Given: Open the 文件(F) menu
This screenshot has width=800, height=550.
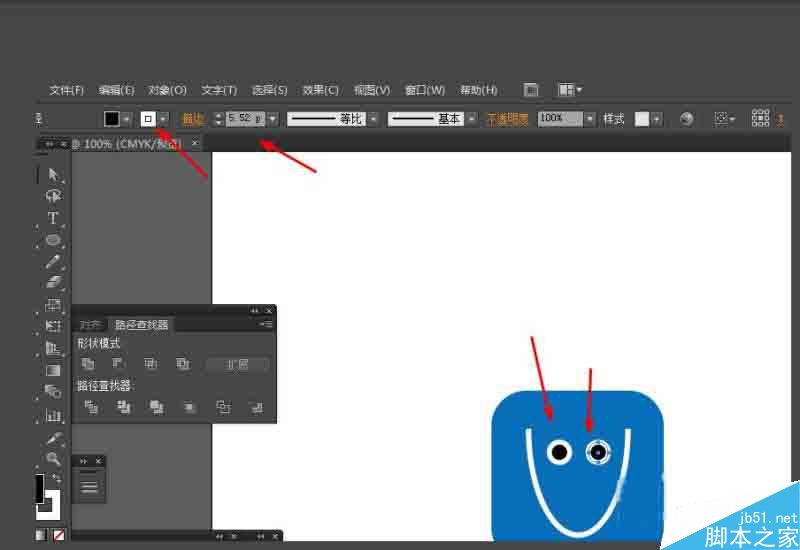Looking at the screenshot, I should (66, 90).
